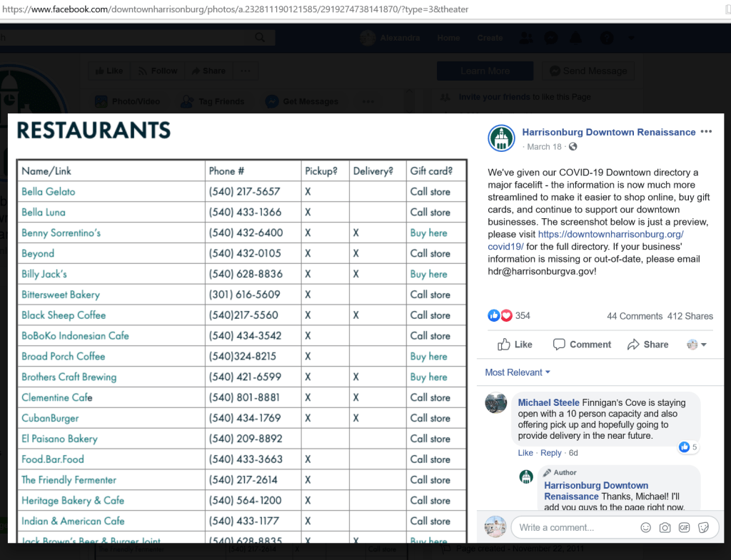Go to Home in Facebook top bar
This screenshot has width=731, height=560.
click(x=448, y=38)
